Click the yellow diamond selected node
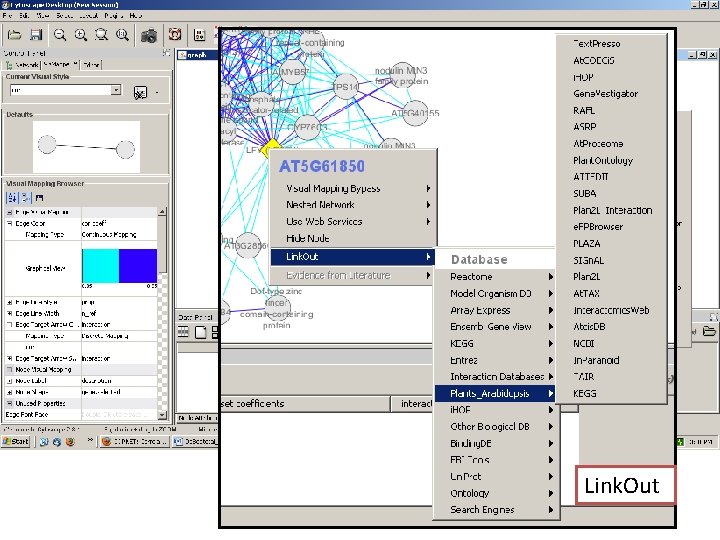720x540 pixels. [272, 148]
